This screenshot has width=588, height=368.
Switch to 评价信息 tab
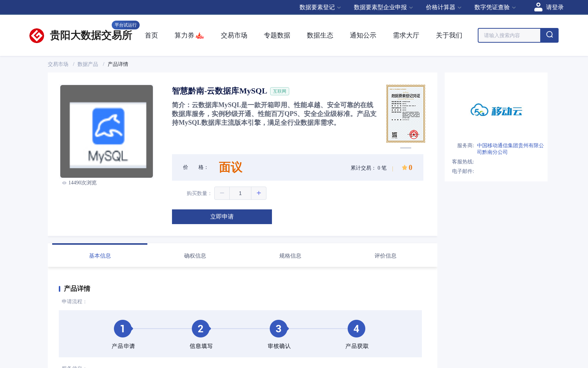pyautogui.click(x=386, y=256)
